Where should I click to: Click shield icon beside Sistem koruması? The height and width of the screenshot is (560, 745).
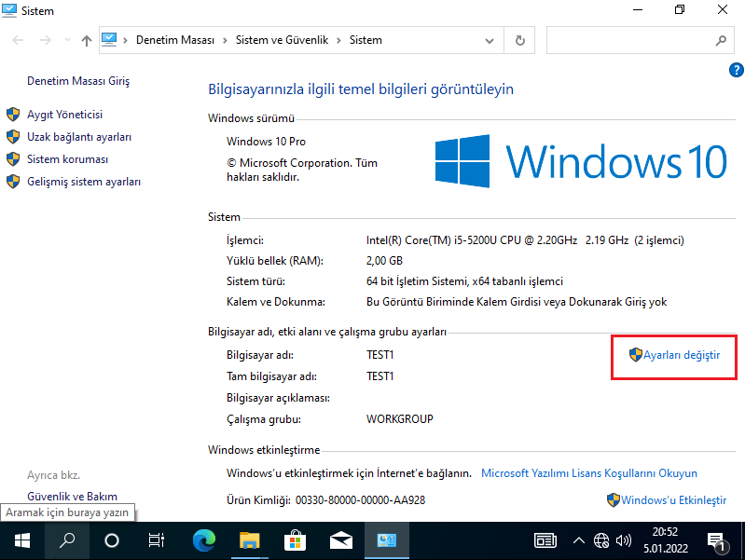pos(13,159)
